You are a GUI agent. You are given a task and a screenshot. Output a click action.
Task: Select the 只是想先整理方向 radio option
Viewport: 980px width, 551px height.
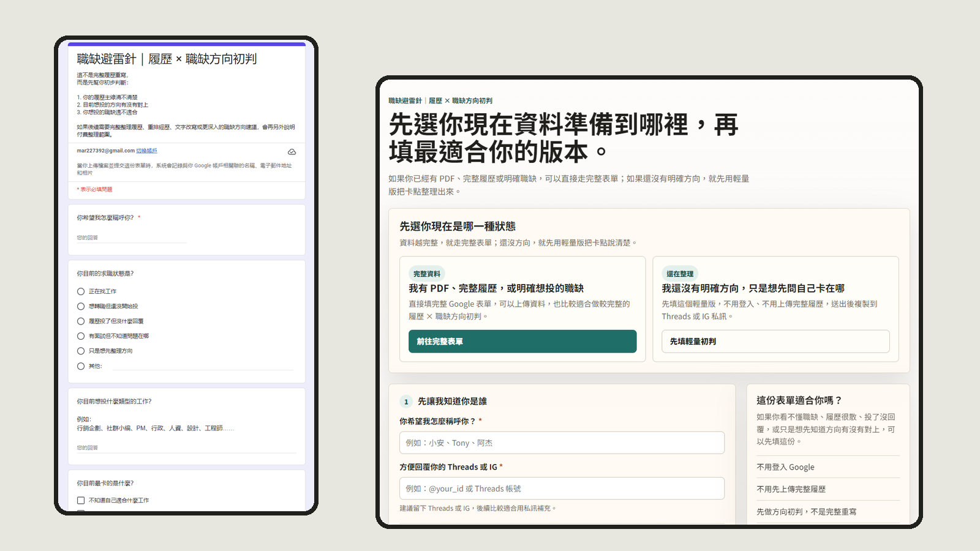pos(81,351)
